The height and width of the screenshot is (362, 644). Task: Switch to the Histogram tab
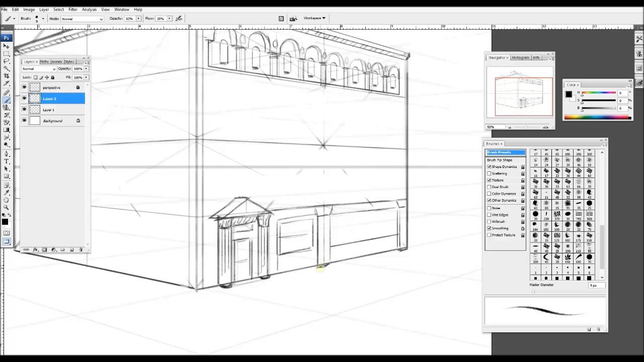[520, 58]
